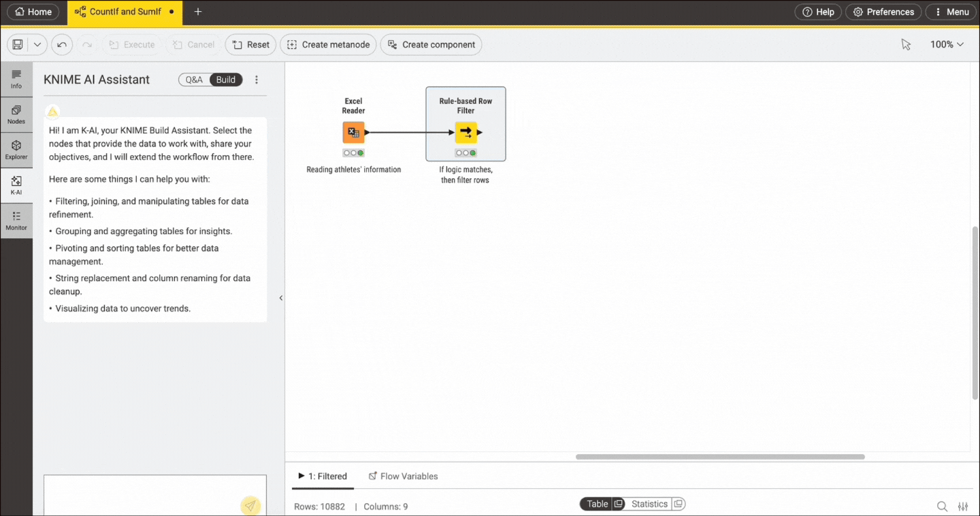
Task: Click the send message paper plane icon
Action: [250, 506]
